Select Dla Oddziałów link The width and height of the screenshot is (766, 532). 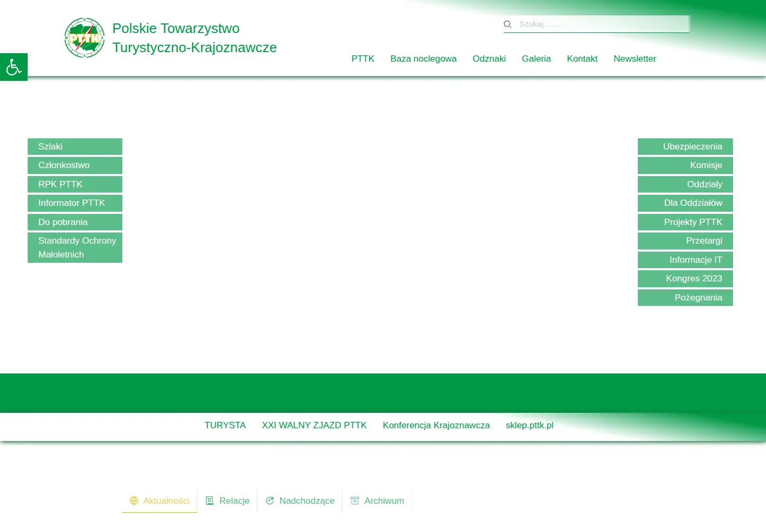(685, 203)
